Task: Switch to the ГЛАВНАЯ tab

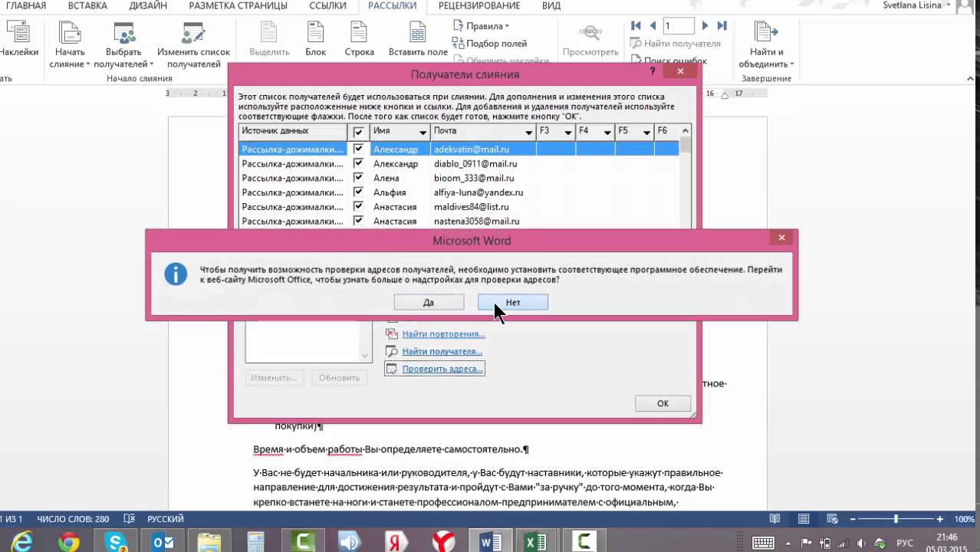Action: (x=25, y=5)
